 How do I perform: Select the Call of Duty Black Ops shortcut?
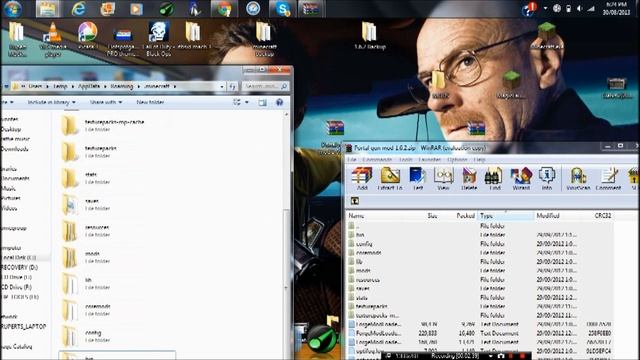coord(158,40)
